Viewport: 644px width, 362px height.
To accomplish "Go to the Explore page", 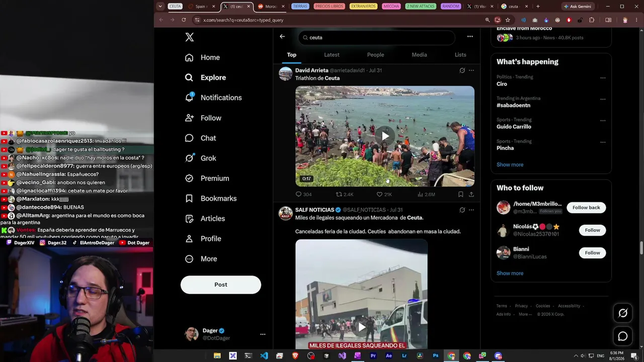I will pyautogui.click(x=205, y=77).
